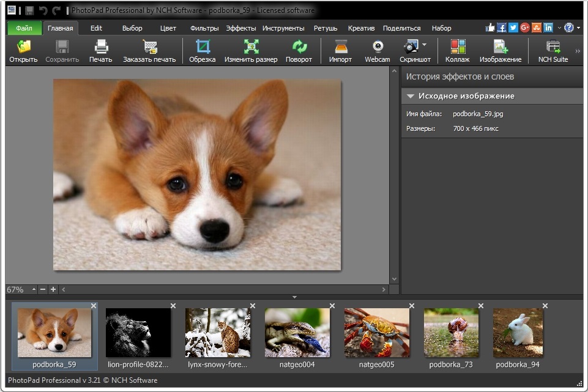Viewport: 588px width, 392px height.
Task: Open the green Файл menu
Action: [x=24, y=28]
